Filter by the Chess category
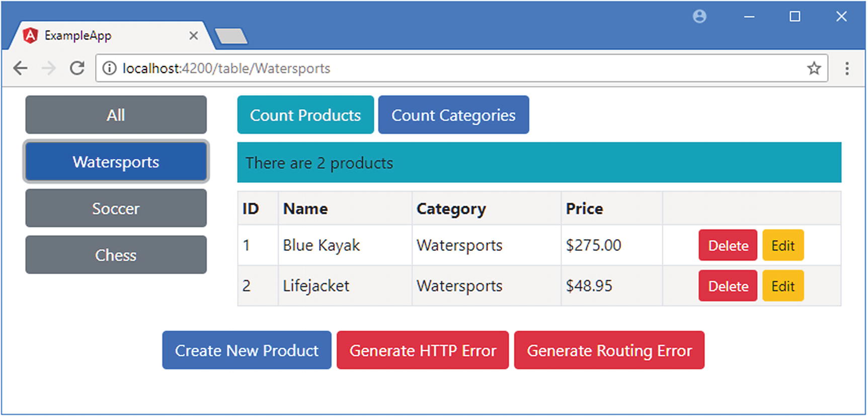The width and height of the screenshot is (868, 417). click(116, 255)
